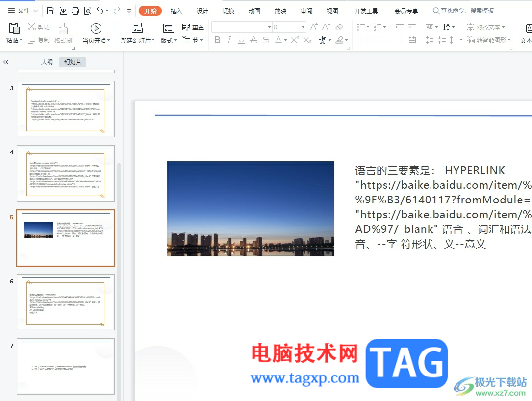
Task: Toggle align text left
Action: click(x=363, y=40)
